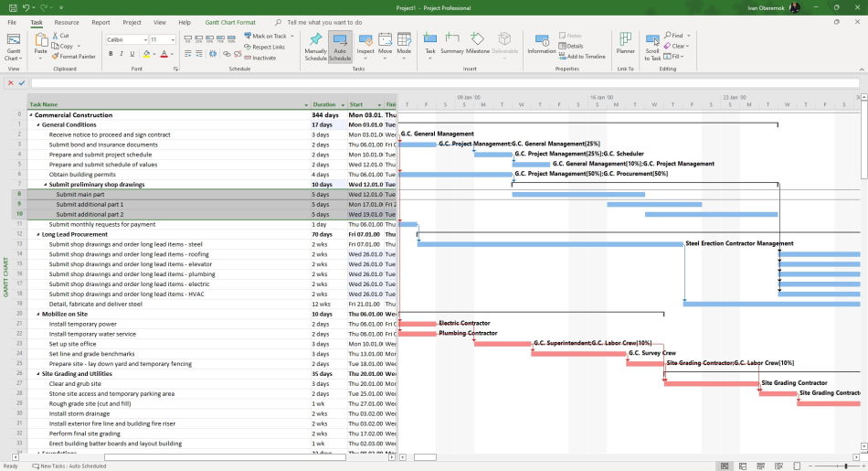Open the Clear dropdown

pos(688,46)
